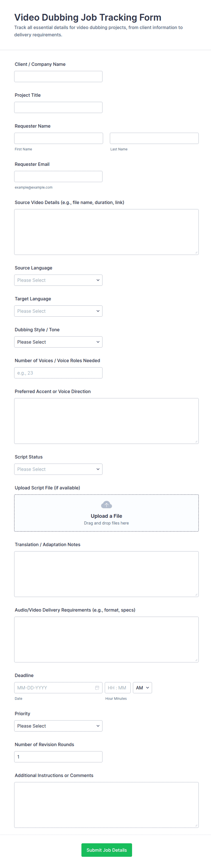Toggle the AM/PM time selector
Image resolution: width=211 pixels, height=868 pixels.
pos(142,688)
